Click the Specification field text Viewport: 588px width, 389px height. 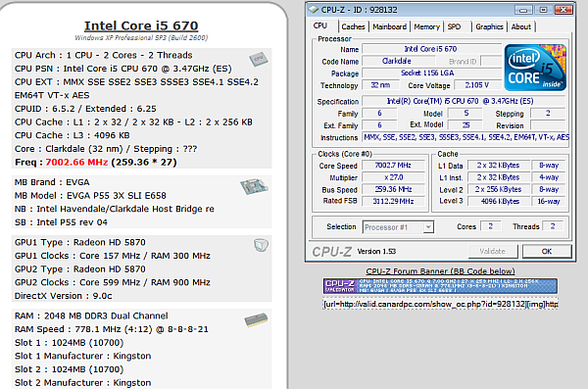(x=464, y=101)
